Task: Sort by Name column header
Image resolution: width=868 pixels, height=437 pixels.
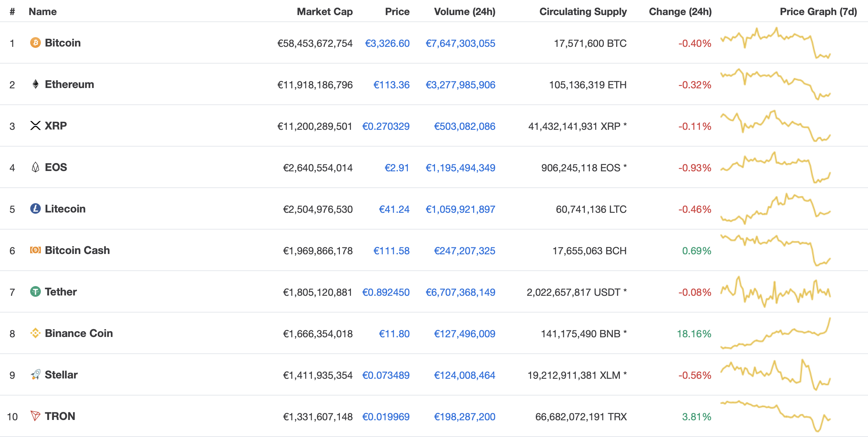Action: click(x=43, y=12)
